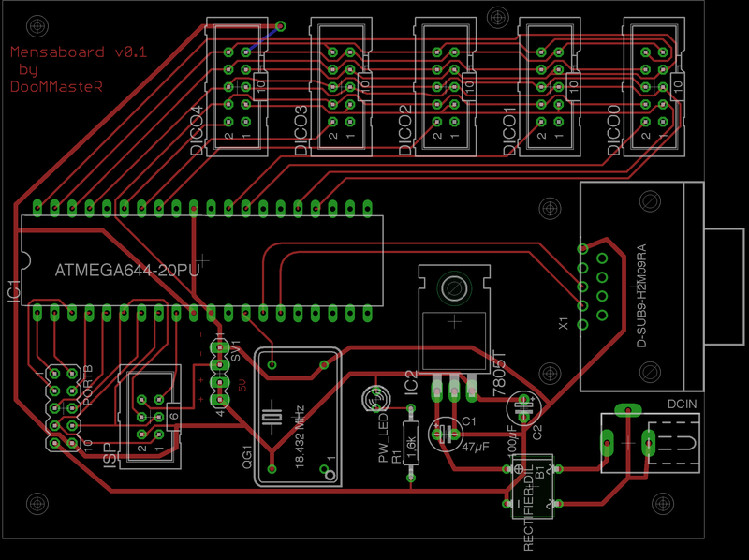Image resolution: width=749 pixels, height=560 pixels.
Task: Click the 1.6k resistor R1
Action: [x=410, y=440]
